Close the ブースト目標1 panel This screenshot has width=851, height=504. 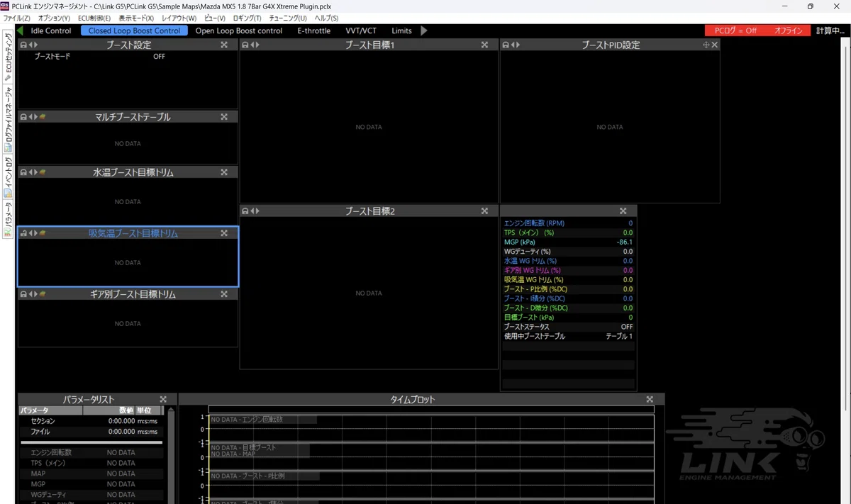pyautogui.click(x=484, y=45)
